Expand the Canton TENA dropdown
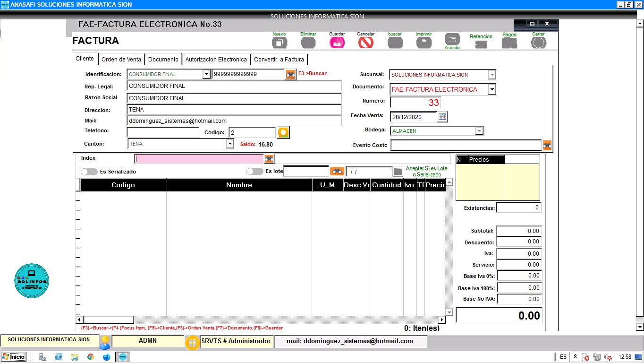Viewport: 644px width, 363px height. (230, 144)
